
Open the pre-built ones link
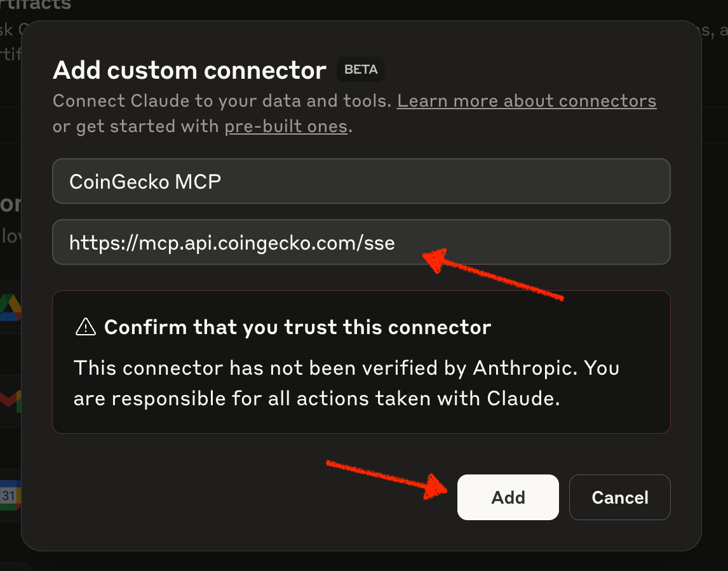[x=286, y=126]
